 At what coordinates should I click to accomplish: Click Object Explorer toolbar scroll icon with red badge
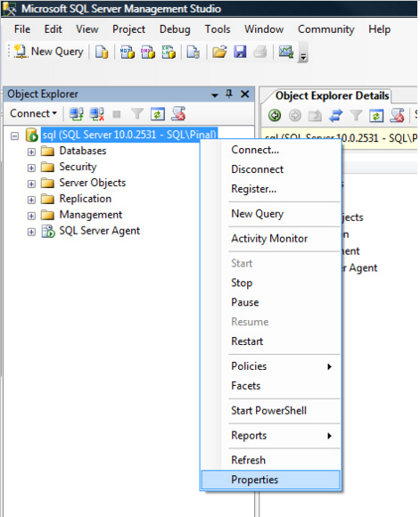click(x=178, y=114)
